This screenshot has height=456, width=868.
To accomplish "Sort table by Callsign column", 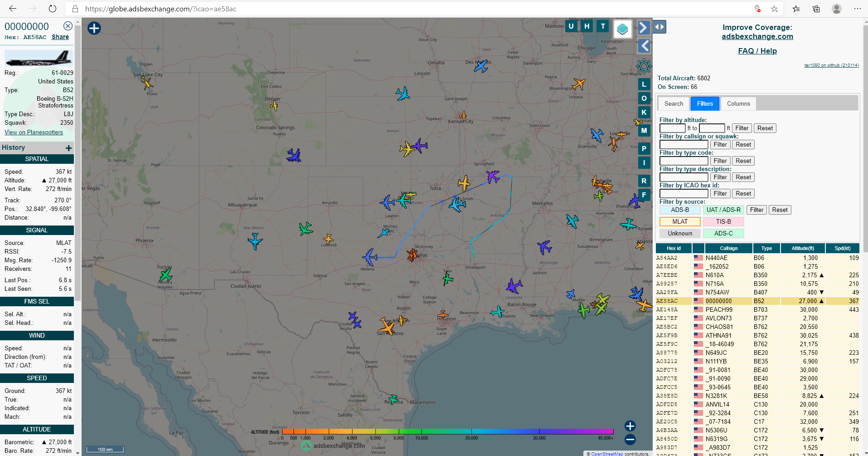I will (729, 248).
